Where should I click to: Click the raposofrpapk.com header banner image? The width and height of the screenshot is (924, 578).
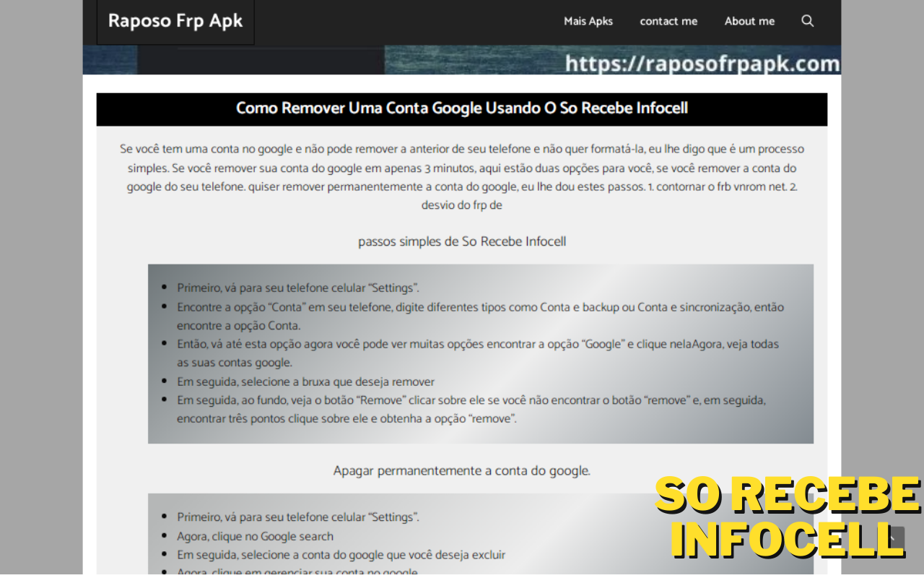[462, 60]
